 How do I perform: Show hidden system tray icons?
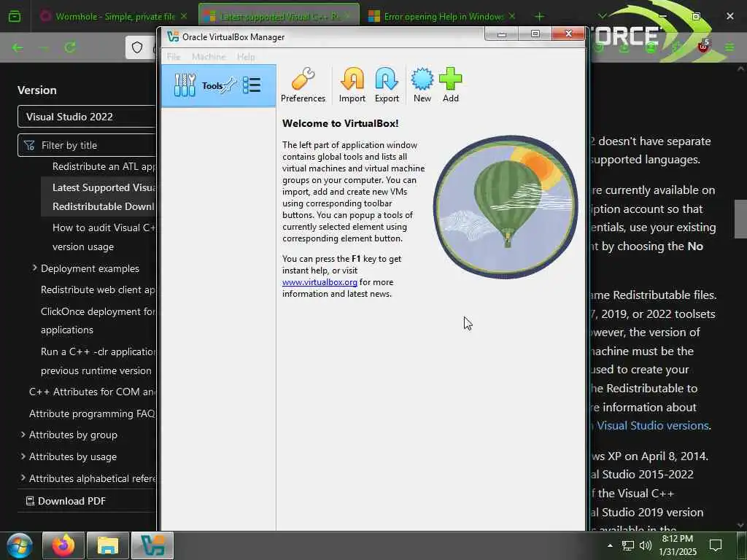[610, 545]
